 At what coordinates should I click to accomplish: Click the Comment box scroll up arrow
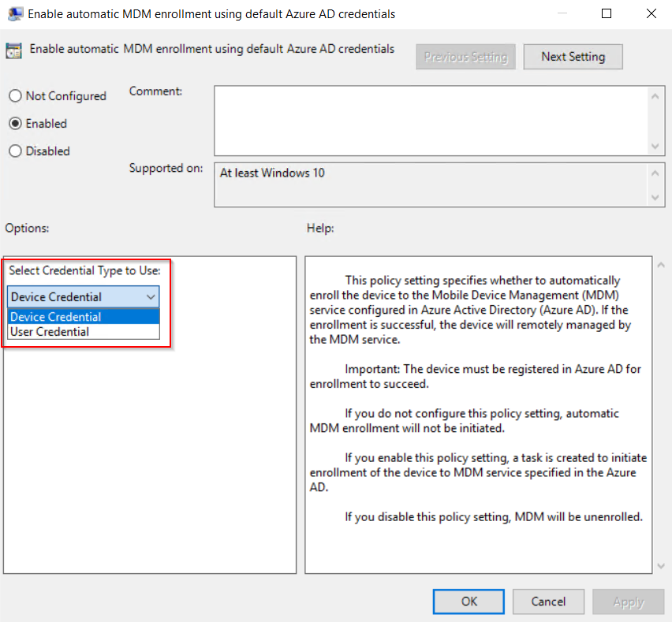point(655,96)
